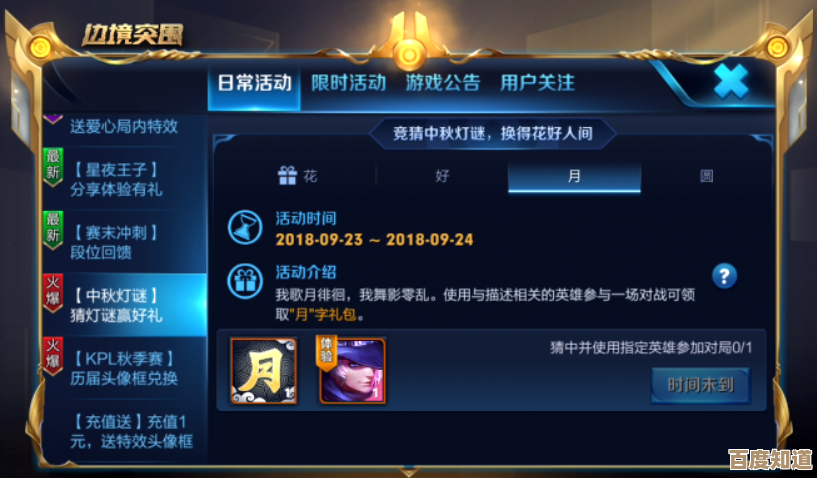Click the green 最新 badge beside 星夜王子
The width and height of the screenshot is (817, 478).
pos(53,167)
